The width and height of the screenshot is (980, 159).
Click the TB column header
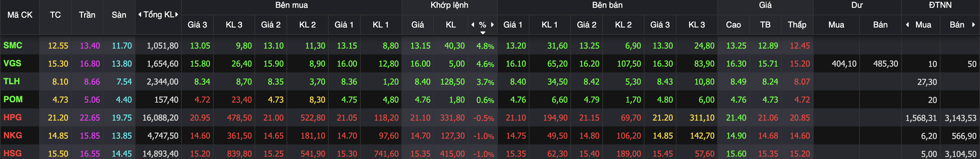coord(765,25)
